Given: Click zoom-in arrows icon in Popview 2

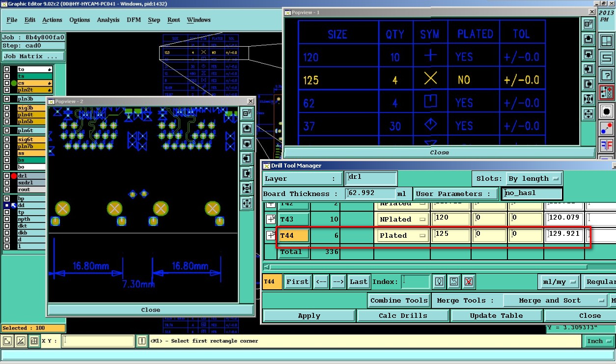Looking at the screenshot, I should 247,189.
